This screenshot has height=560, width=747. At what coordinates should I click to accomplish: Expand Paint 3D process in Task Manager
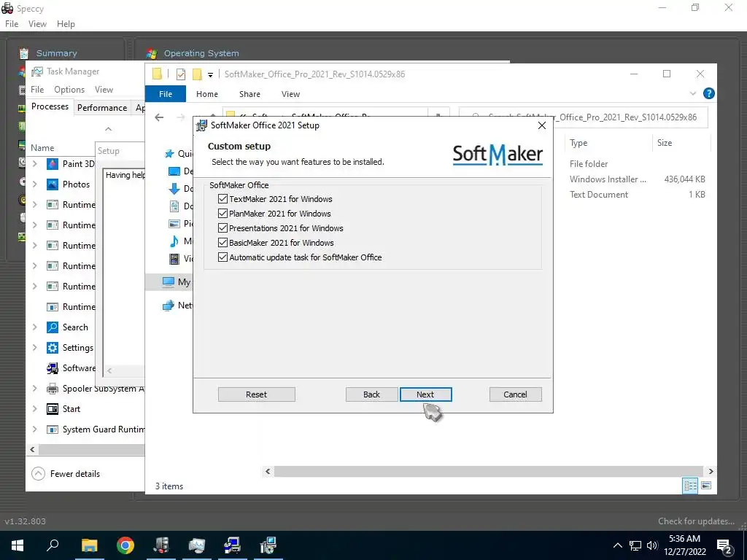click(x=35, y=164)
